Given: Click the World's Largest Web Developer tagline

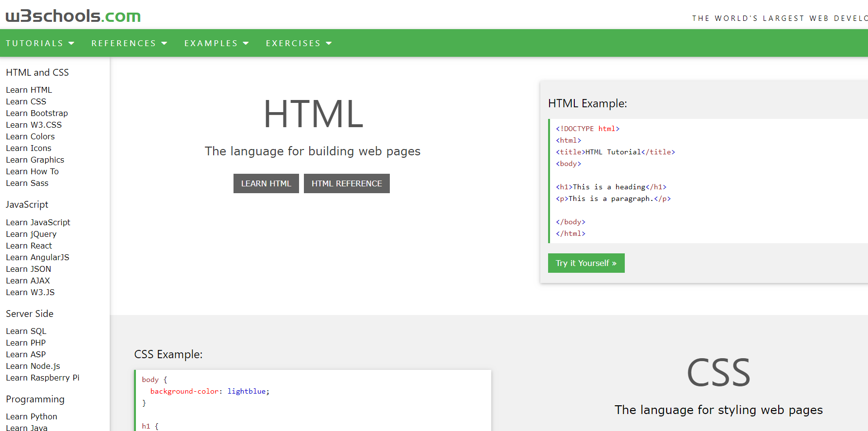Looking at the screenshot, I should pyautogui.click(x=780, y=18).
